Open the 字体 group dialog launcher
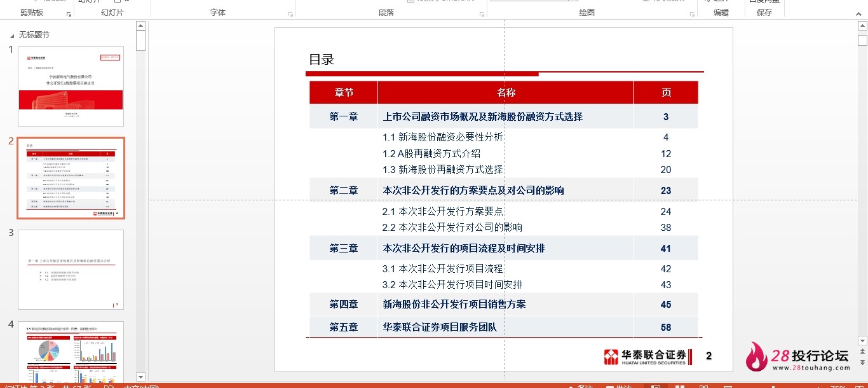The height and width of the screenshot is (388, 868). (290, 14)
